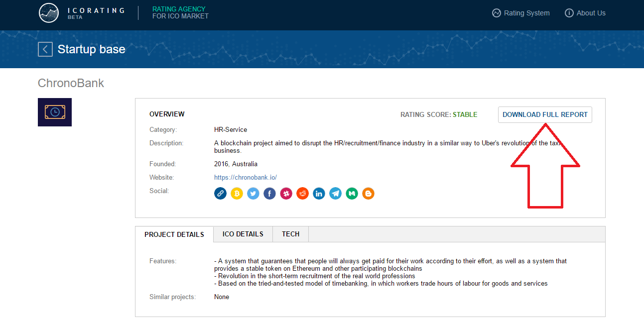This screenshot has height=321, width=644.
Task: Open the LinkedIn social icon
Action: click(x=319, y=193)
